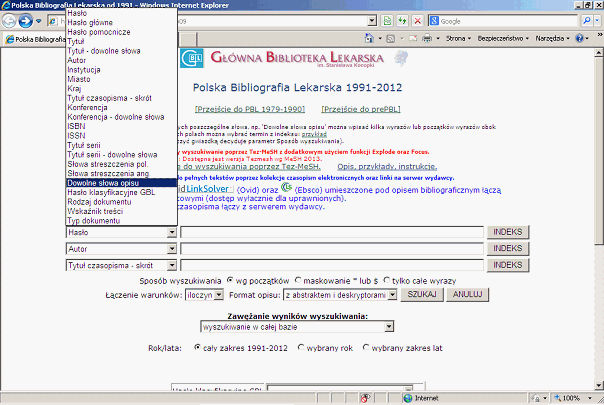Choose 'wybrany zakres lat' radio option
The image size is (604, 405).
point(366,347)
